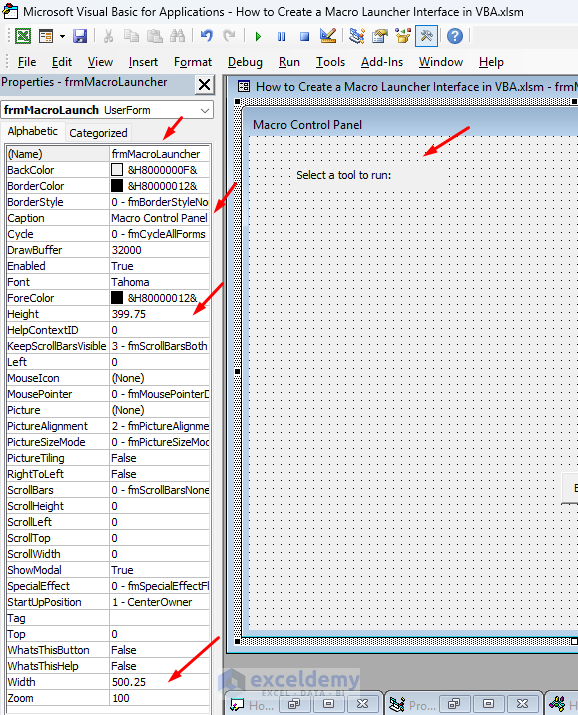578x715 pixels.
Task: Maximize the minimized 'Ho...' window
Action: [x=328, y=704]
